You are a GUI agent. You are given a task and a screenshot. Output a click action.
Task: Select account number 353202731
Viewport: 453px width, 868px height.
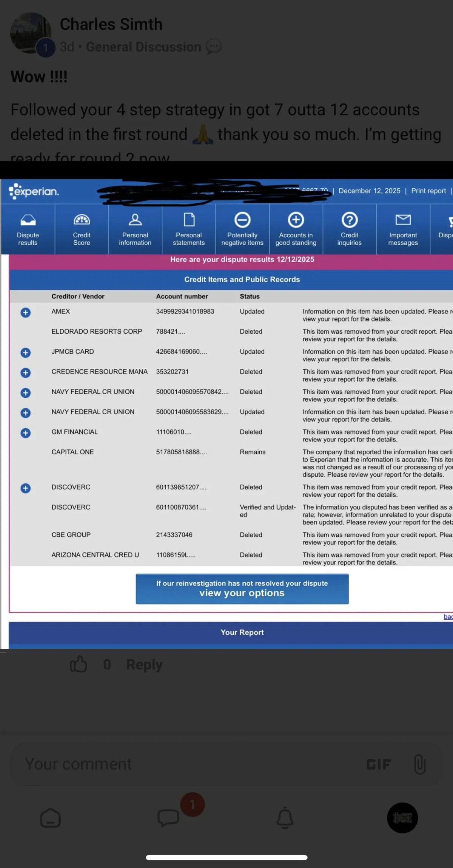(x=172, y=371)
